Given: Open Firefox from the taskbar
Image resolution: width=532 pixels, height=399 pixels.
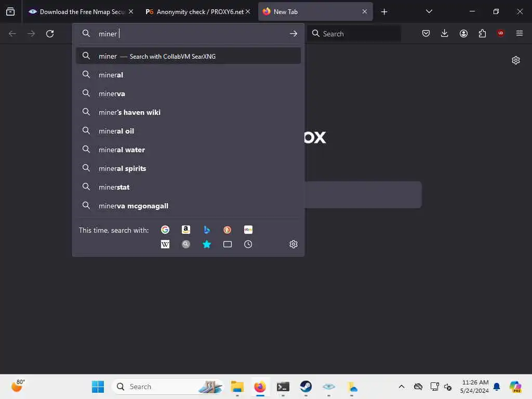Looking at the screenshot, I should pyautogui.click(x=260, y=387).
